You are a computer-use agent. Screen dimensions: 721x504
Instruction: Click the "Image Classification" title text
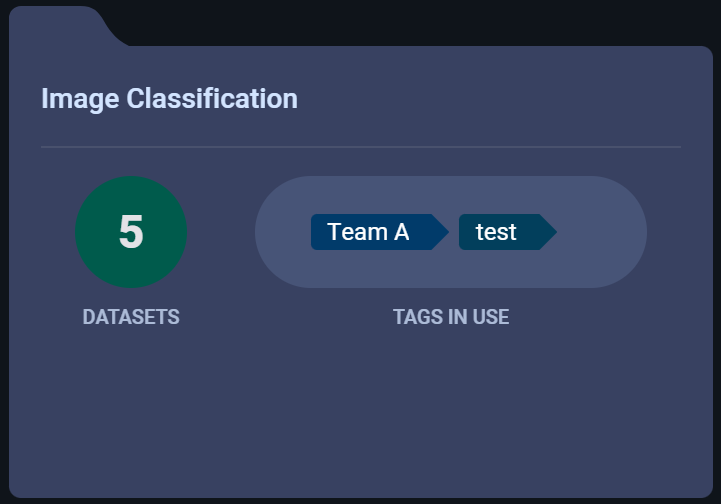(x=169, y=99)
